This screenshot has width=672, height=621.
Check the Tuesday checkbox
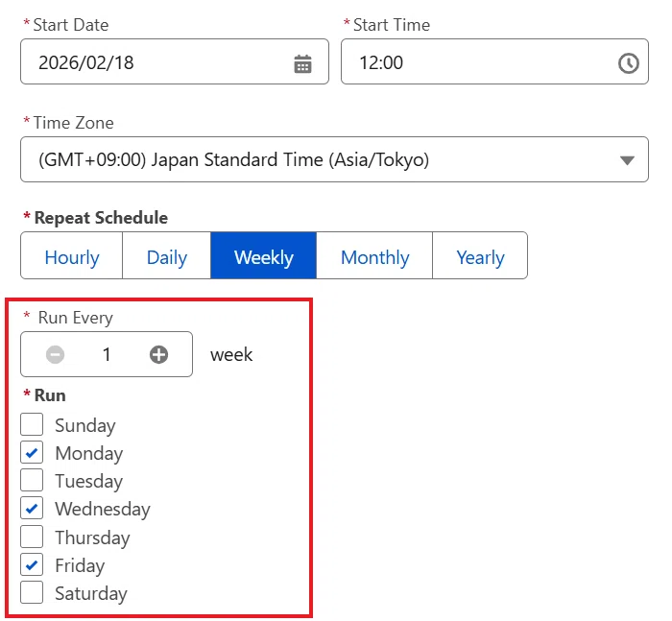[32, 480]
